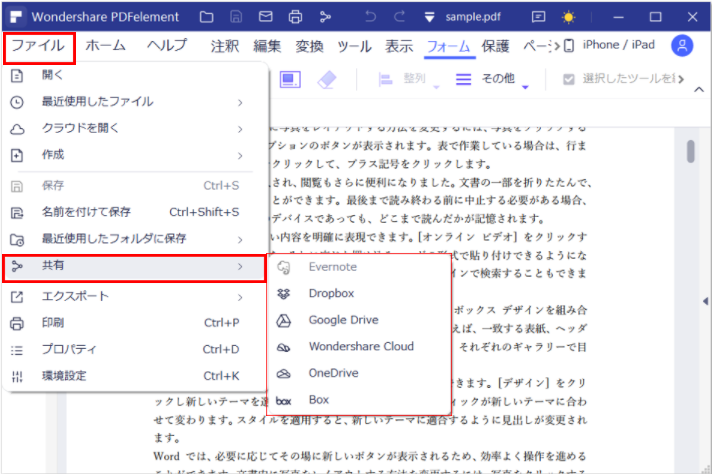Screen dimensions: 712x474
Task: Switch to the 保護 tab
Action: tap(495, 46)
